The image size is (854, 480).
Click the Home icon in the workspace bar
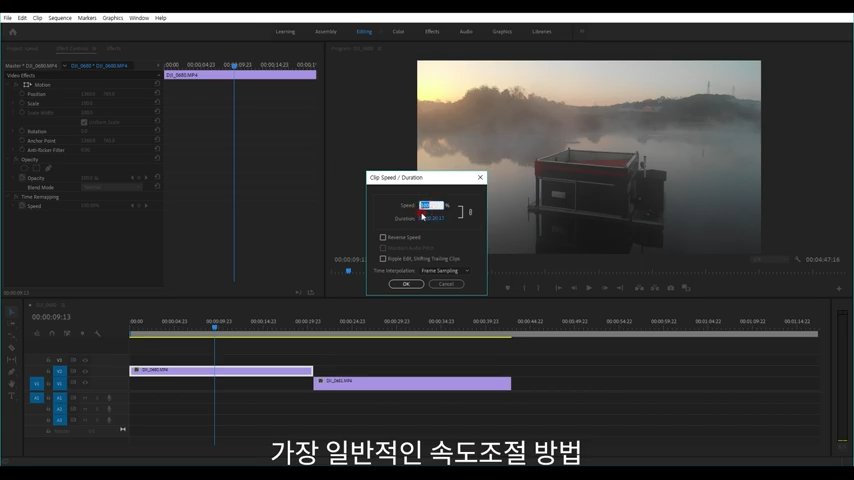coord(13,31)
